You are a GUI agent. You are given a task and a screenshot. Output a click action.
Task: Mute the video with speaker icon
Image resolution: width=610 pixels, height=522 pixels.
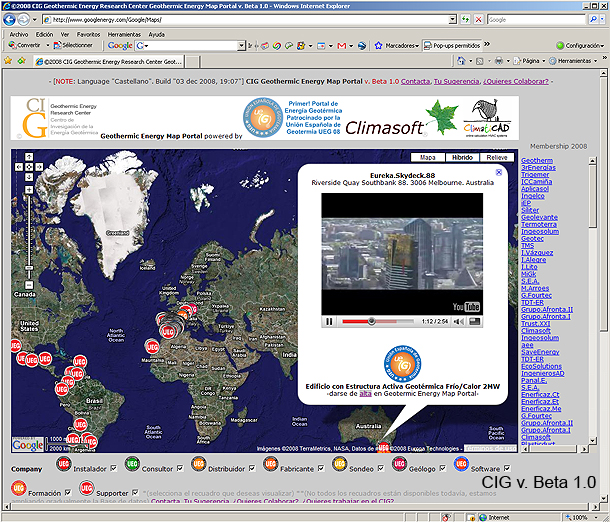click(x=459, y=321)
